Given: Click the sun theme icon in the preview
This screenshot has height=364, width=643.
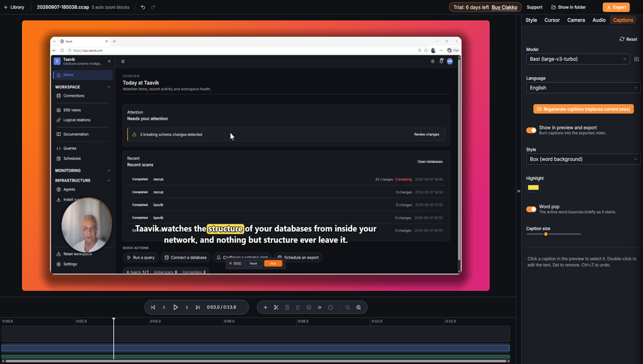Looking at the screenshot, I should click(433, 61).
